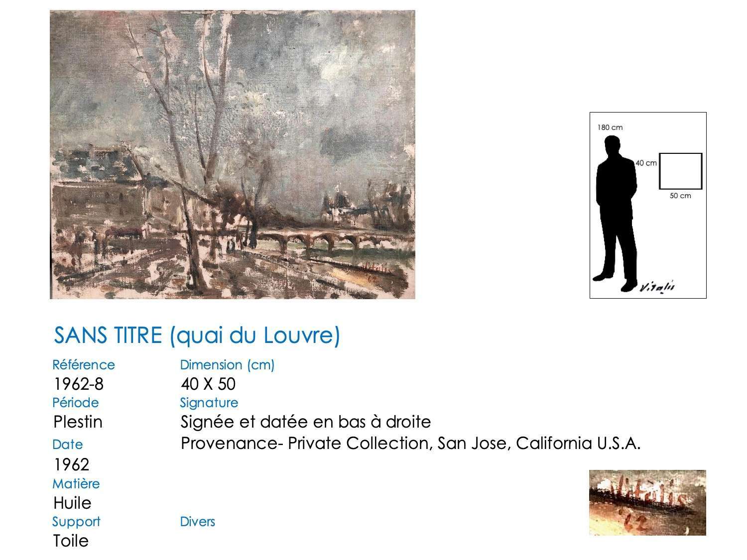Select the Matière label
The image size is (747, 560).
(76, 483)
